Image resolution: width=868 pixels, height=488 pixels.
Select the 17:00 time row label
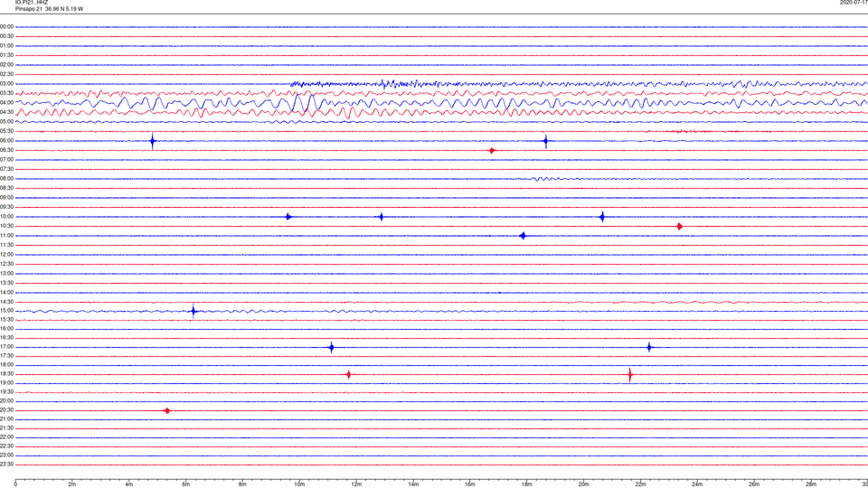6,347
